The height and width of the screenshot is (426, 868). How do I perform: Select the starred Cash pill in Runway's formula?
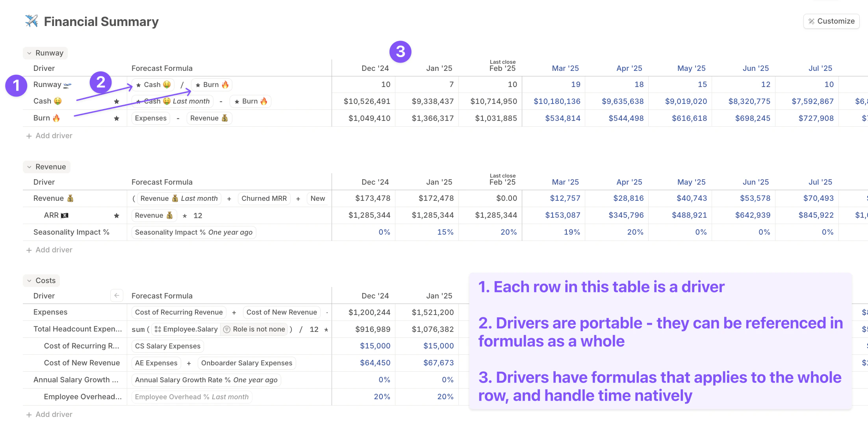coord(153,84)
